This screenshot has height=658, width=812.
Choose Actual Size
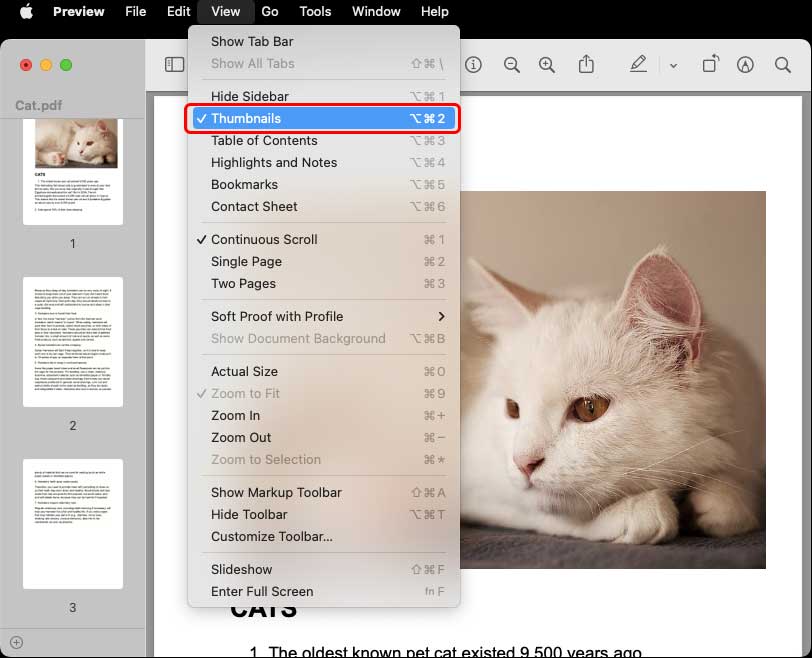click(x=324, y=372)
